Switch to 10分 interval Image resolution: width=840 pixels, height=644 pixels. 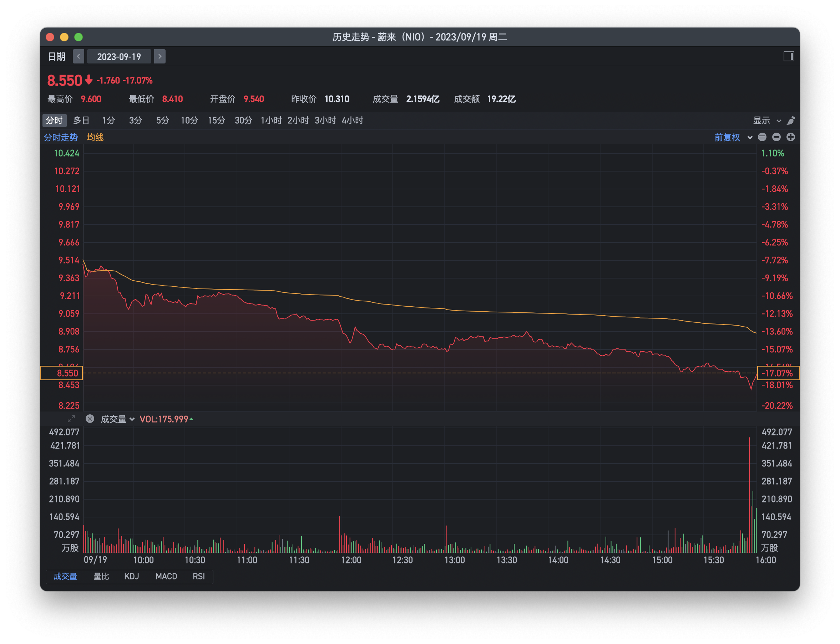pyautogui.click(x=189, y=121)
